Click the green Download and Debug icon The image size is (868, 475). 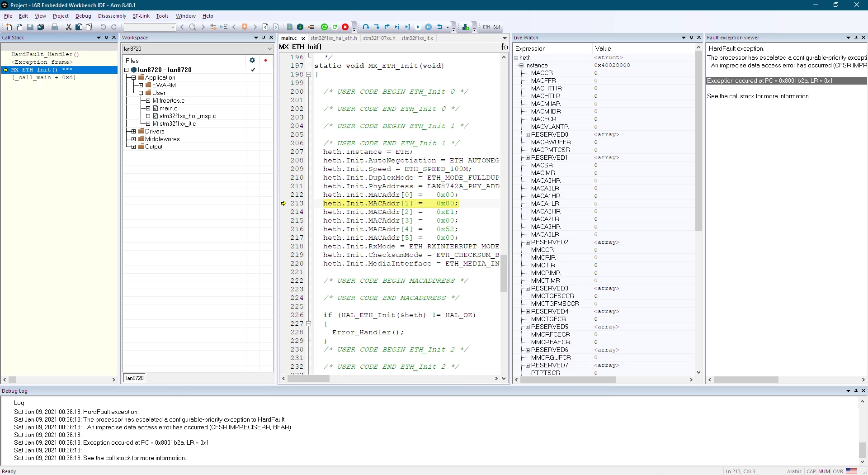click(324, 27)
